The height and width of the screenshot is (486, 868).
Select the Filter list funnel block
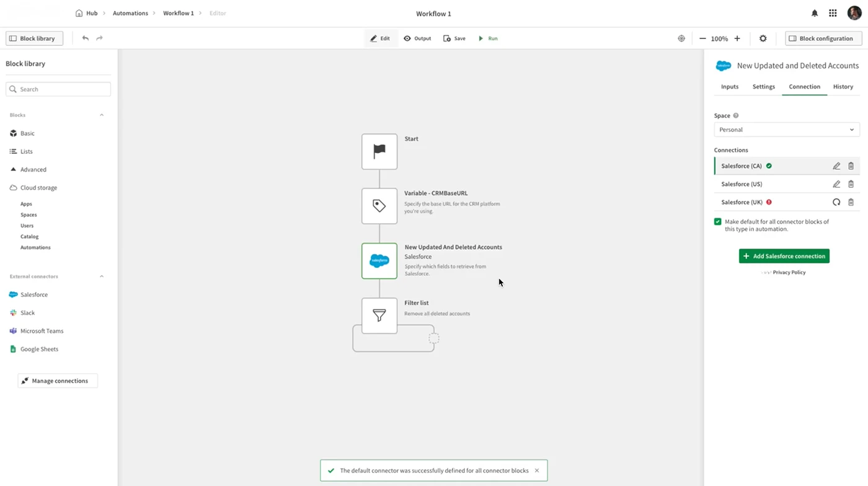379,316
